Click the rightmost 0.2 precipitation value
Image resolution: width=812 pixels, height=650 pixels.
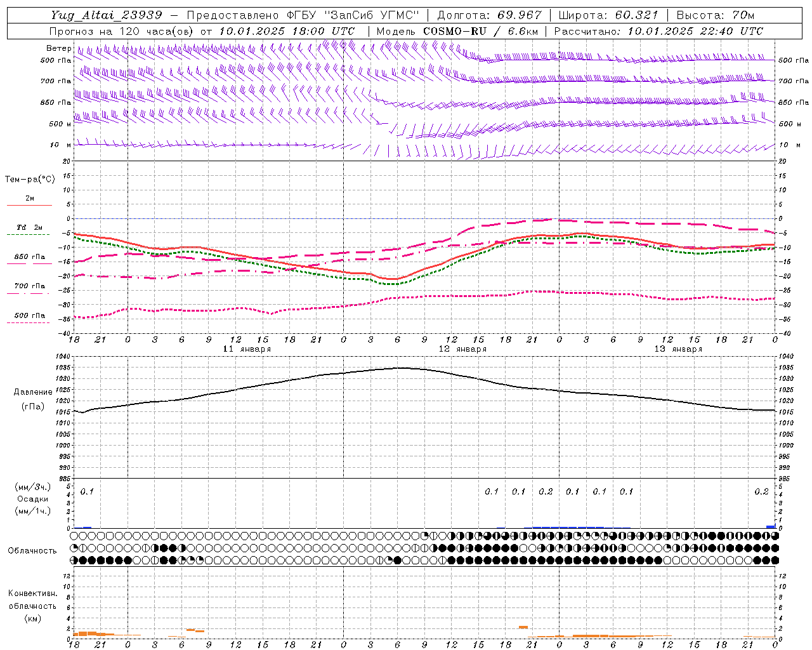tap(761, 491)
